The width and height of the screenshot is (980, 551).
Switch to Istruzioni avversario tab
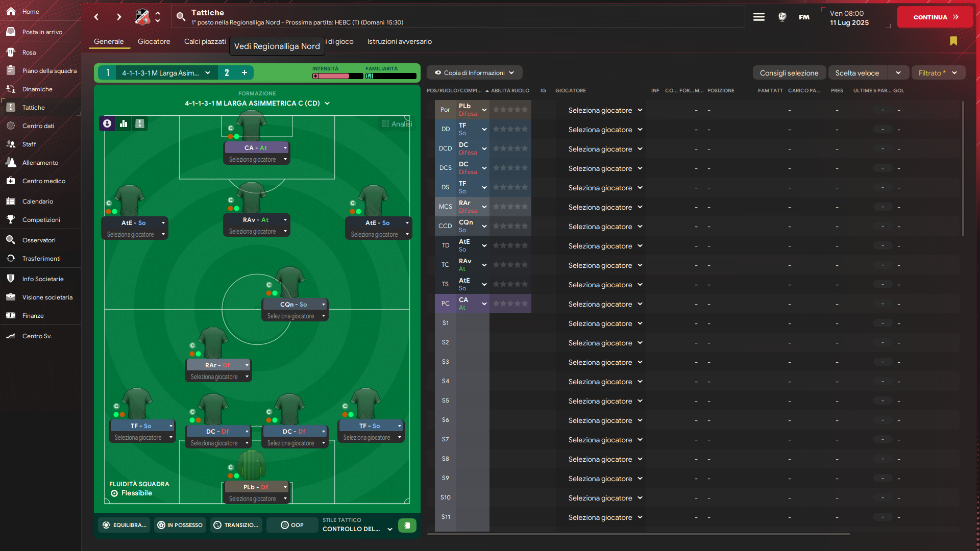pos(399,41)
